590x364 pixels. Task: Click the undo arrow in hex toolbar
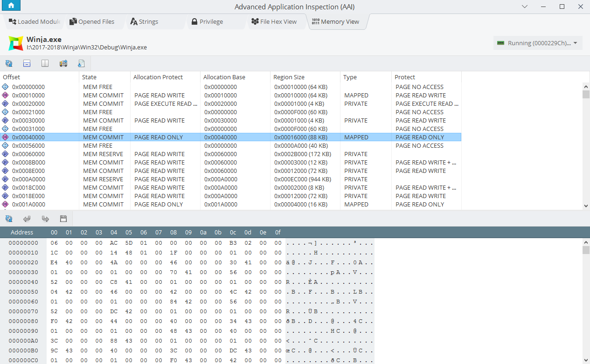(27, 219)
